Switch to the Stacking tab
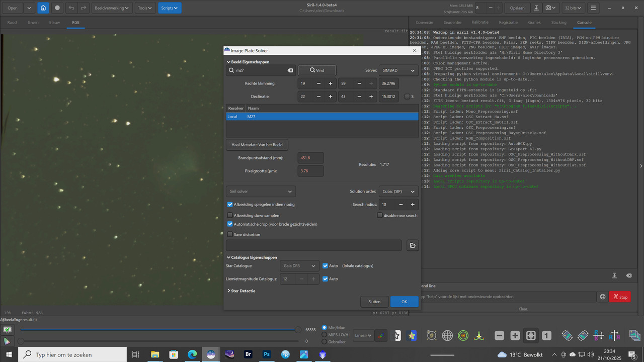This screenshot has width=644, height=362. (558, 23)
